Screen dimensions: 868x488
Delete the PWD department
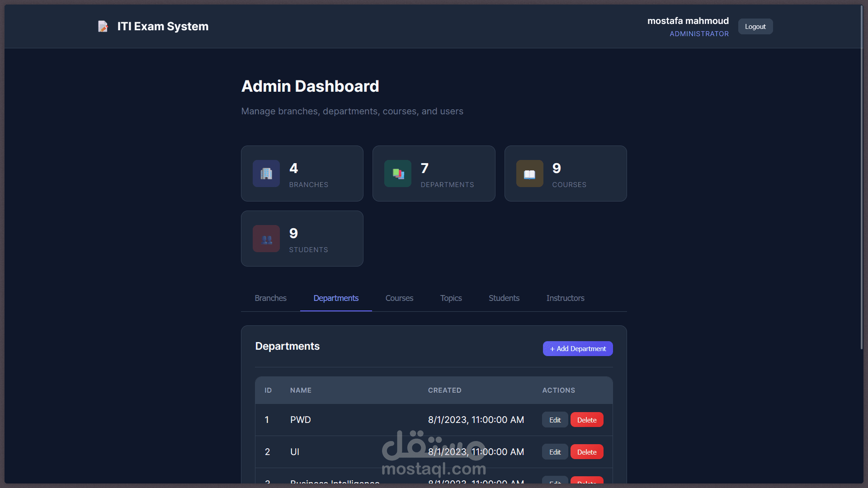586,420
